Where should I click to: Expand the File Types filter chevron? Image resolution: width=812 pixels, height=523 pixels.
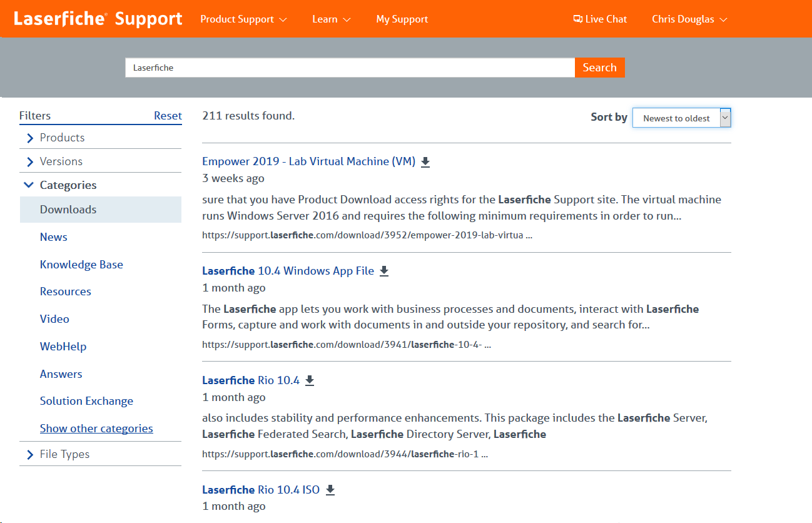coord(29,455)
